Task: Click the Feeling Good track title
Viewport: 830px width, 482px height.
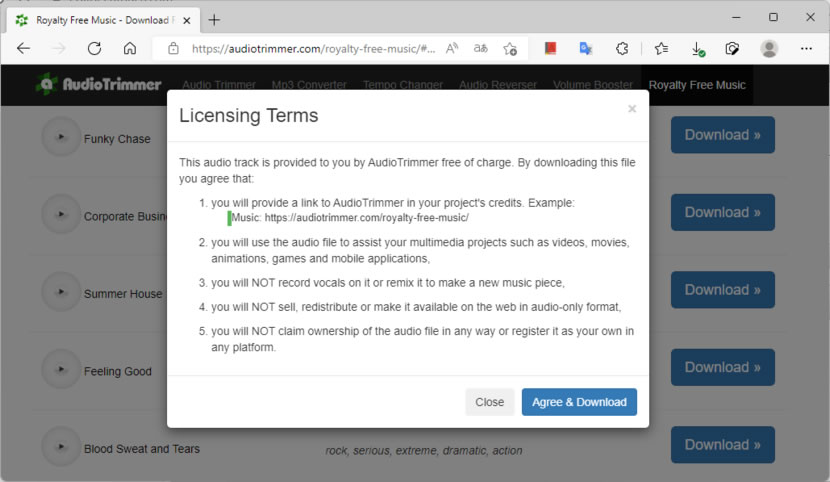Action: click(118, 371)
